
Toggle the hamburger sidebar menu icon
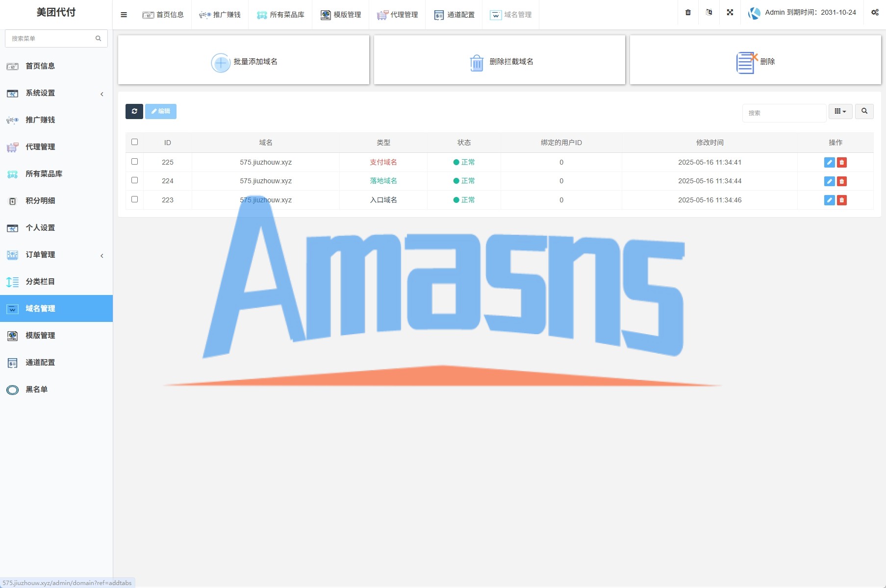(x=124, y=15)
